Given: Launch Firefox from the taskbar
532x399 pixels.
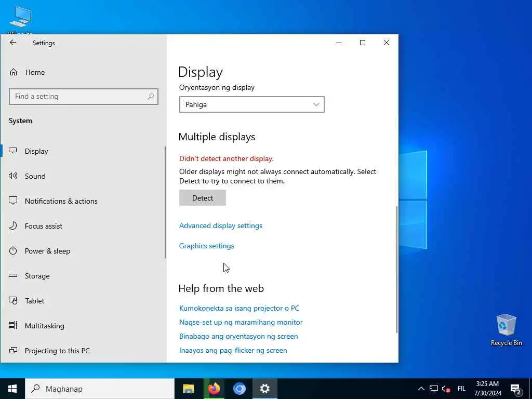Looking at the screenshot, I should coord(214,389).
